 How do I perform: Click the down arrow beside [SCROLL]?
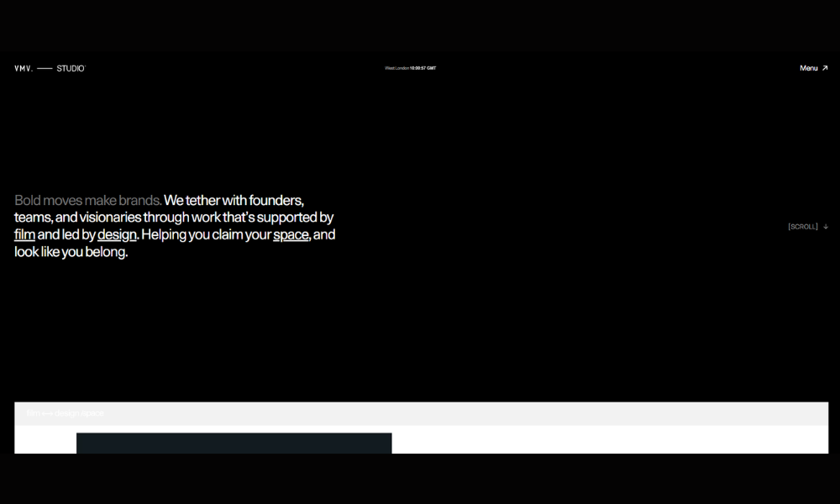826,227
